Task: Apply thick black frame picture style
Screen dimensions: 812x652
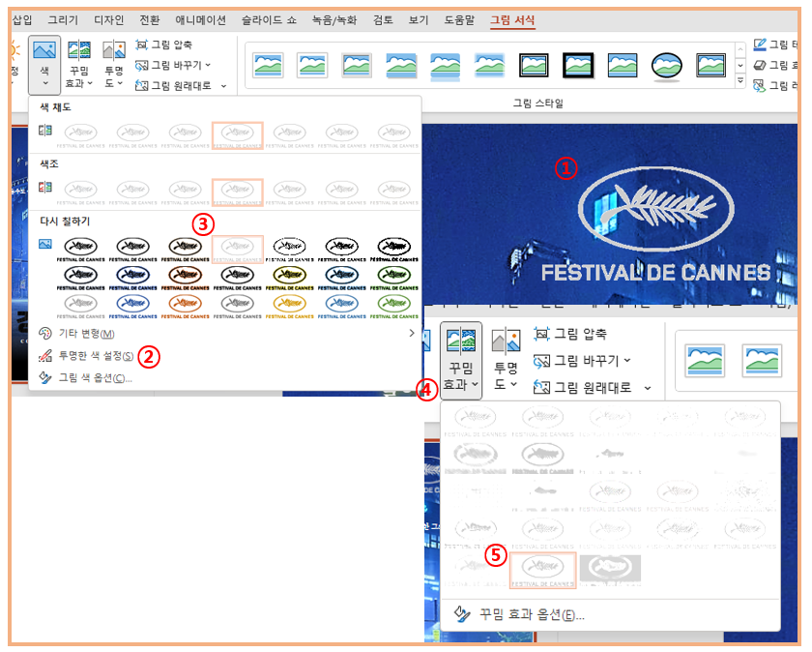Action: coord(578,66)
